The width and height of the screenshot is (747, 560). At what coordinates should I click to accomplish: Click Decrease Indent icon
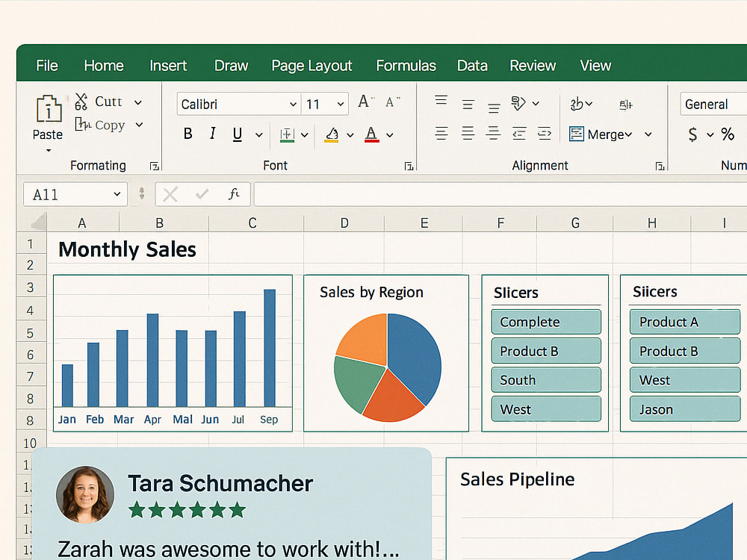click(519, 134)
